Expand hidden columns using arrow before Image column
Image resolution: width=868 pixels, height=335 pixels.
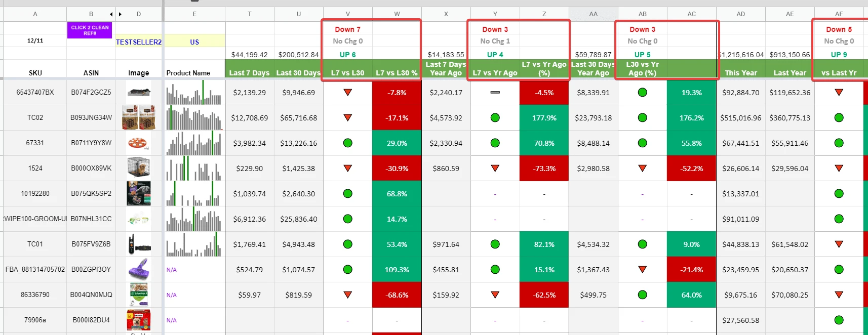pos(120,14)
